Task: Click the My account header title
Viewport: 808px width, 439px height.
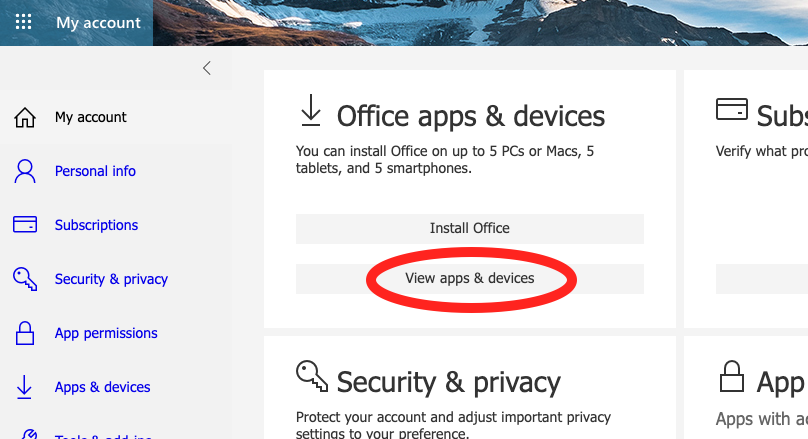Action: pyautogui.click(x=98, y=22)
